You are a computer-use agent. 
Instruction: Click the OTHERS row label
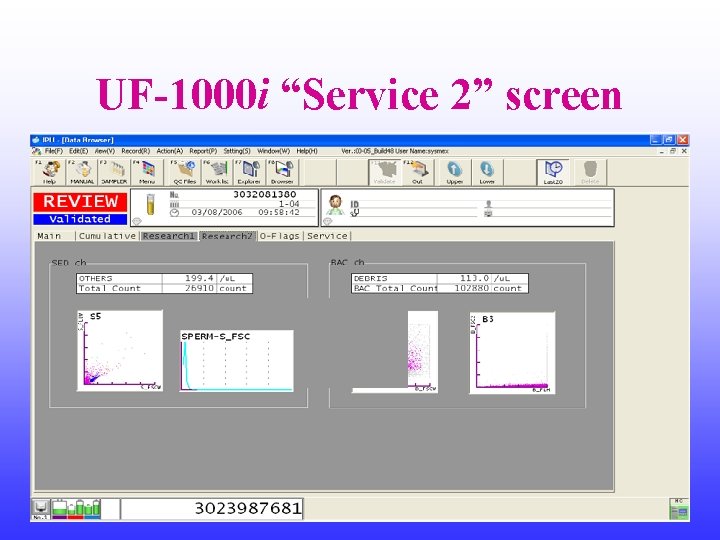[96, 278]
